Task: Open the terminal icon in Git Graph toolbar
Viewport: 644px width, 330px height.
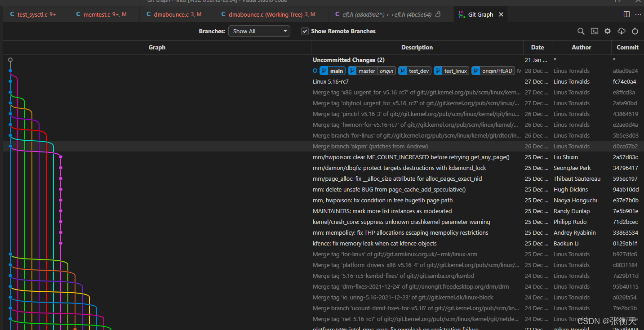Action: tap(595, 31)
